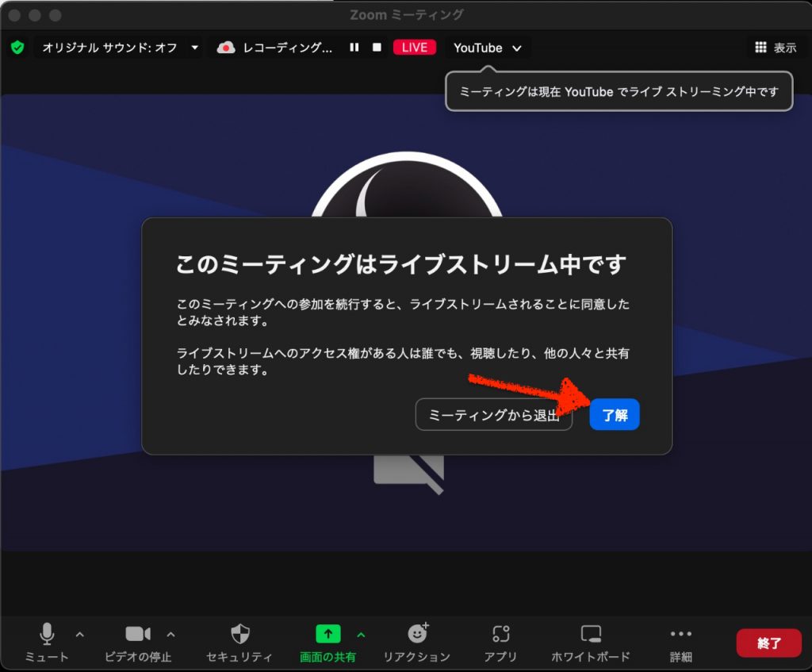Open the More (詳細) three-dots icon
812x672 pixels.
680,634
